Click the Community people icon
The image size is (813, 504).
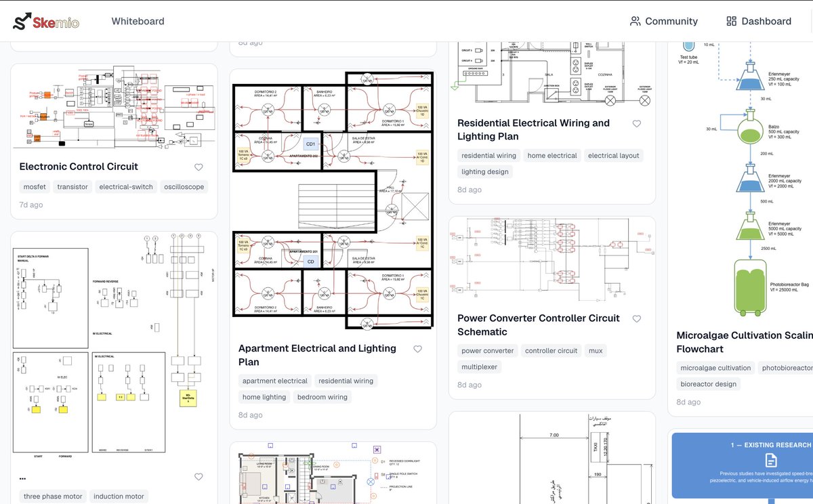(635, 21)
